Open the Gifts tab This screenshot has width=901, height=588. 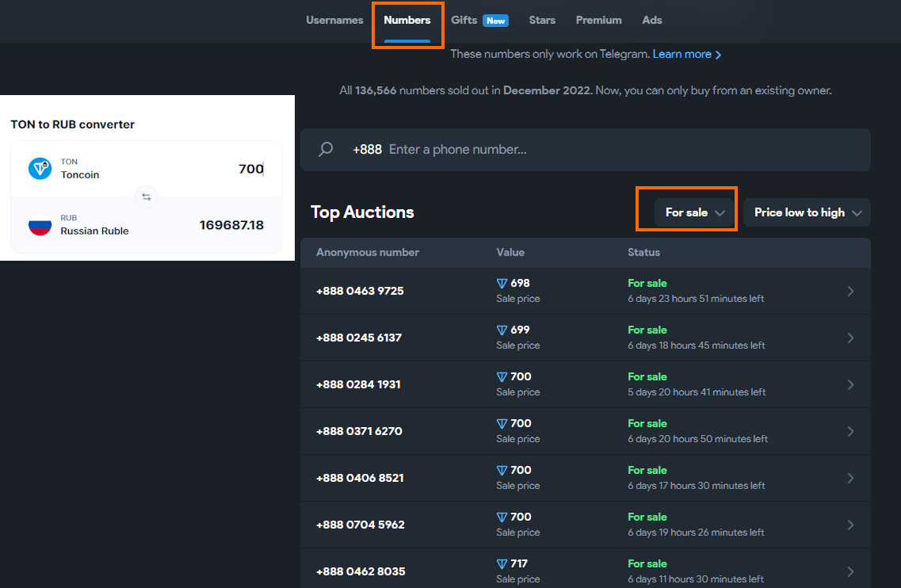click(x=464, y=20)
